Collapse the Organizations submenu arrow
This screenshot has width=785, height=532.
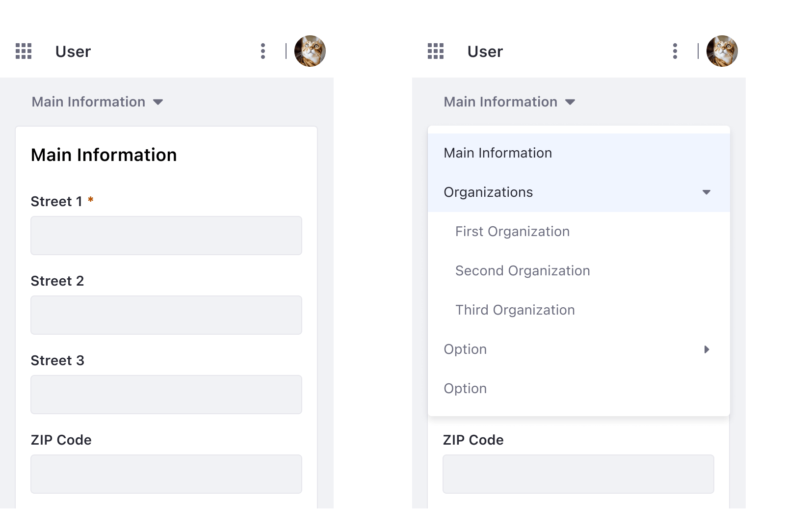tap(706, 192)
